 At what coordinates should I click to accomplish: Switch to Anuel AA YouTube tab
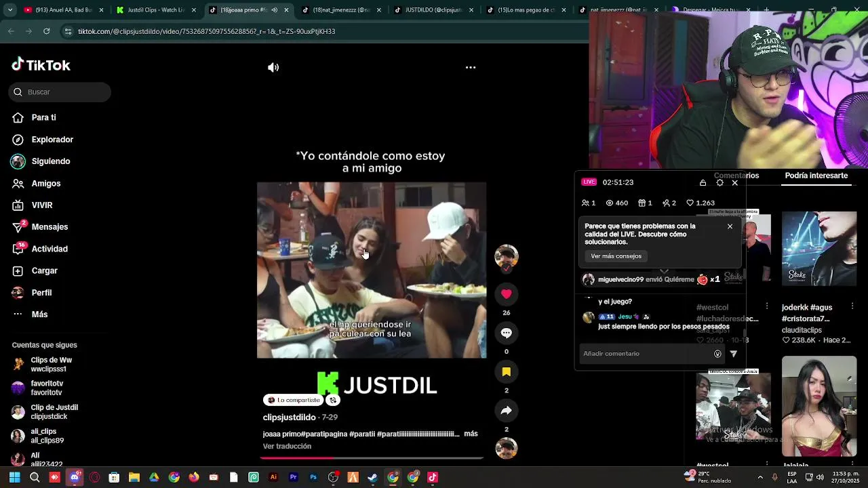[62, 10]
